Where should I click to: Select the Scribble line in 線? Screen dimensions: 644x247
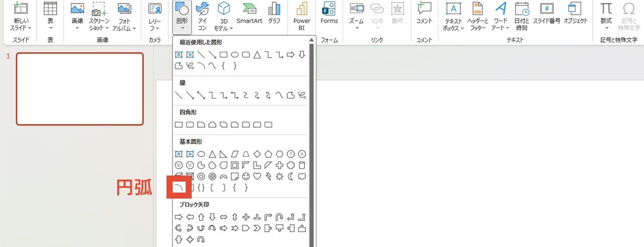click(x=302, y=95)
